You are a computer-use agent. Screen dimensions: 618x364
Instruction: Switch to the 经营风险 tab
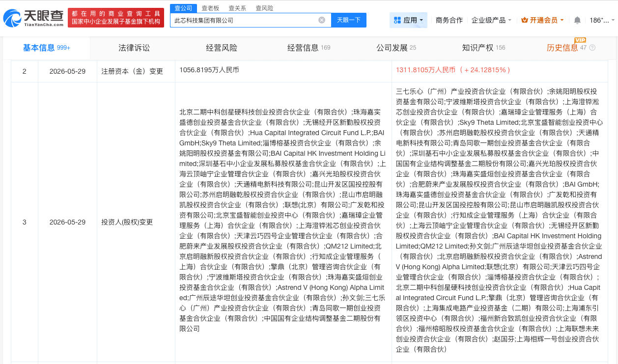(x=222, y=48)
